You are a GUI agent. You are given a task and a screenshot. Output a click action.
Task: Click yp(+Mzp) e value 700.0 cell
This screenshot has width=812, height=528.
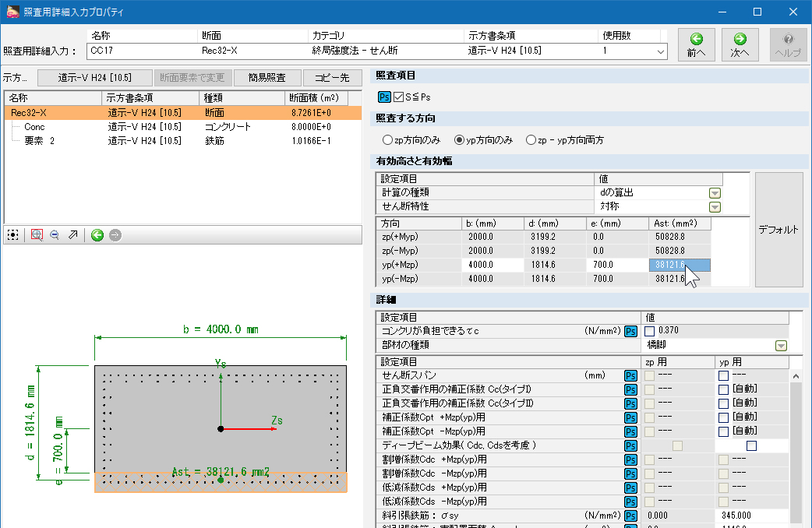[617, 265]
